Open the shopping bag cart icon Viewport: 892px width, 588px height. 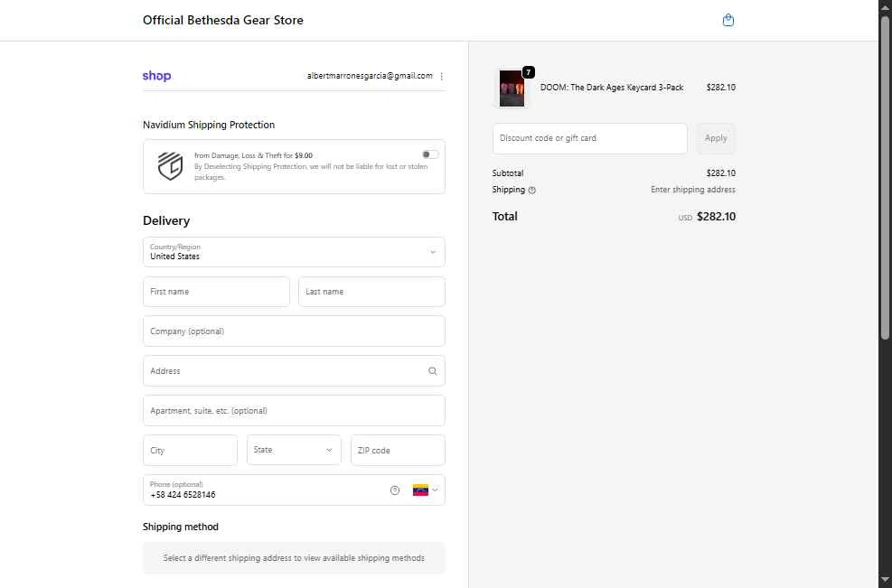(728, 21)
